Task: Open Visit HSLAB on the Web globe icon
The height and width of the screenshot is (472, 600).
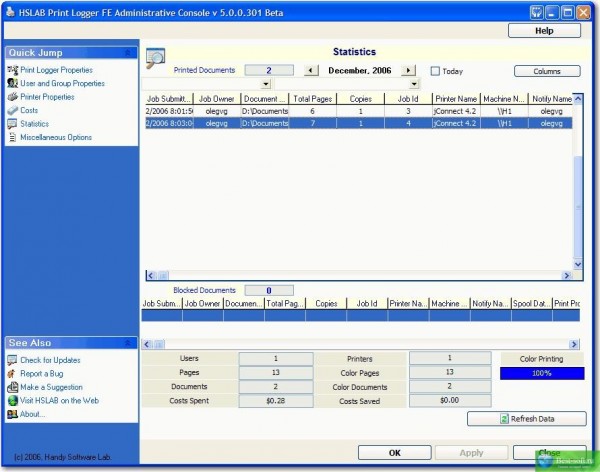Action: [12, 400]
